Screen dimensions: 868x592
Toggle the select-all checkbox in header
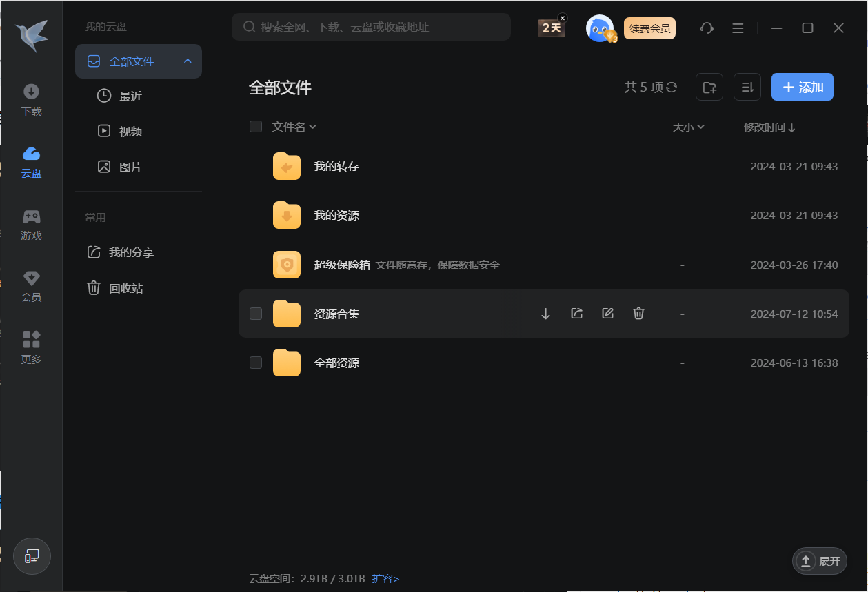click(256, 127)
